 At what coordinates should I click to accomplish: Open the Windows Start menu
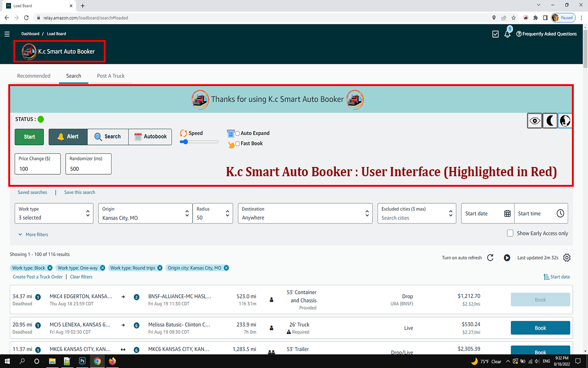point(7,361)
